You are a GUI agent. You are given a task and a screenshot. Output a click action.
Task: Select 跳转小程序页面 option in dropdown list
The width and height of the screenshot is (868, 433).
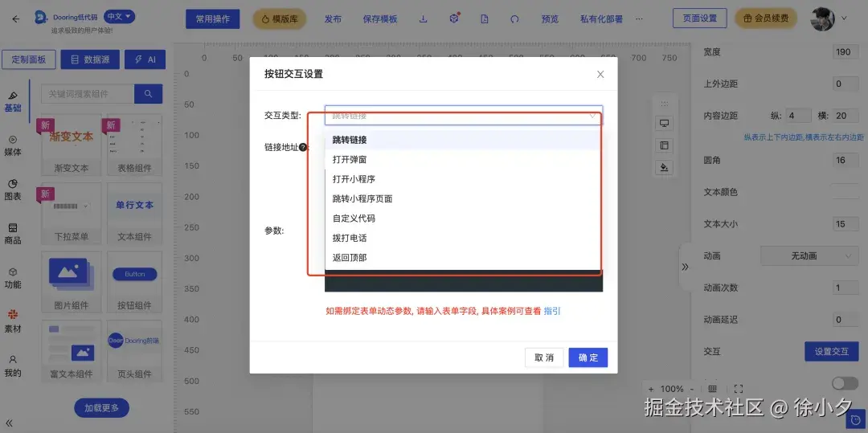click(464, 198)
